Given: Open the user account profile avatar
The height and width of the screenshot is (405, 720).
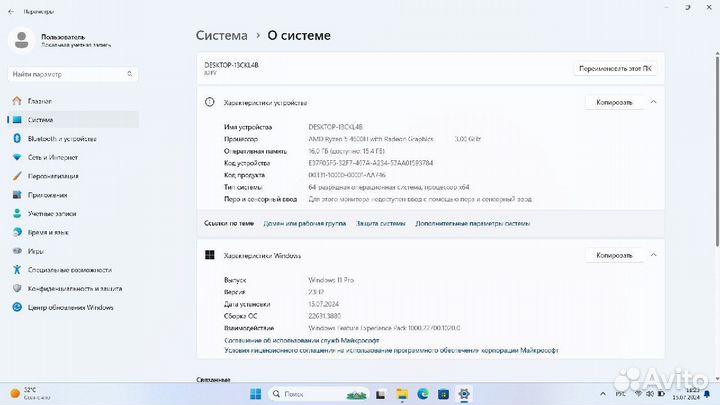Looking at the screenshot, I should pyautogui.click(x=21, y=40).
